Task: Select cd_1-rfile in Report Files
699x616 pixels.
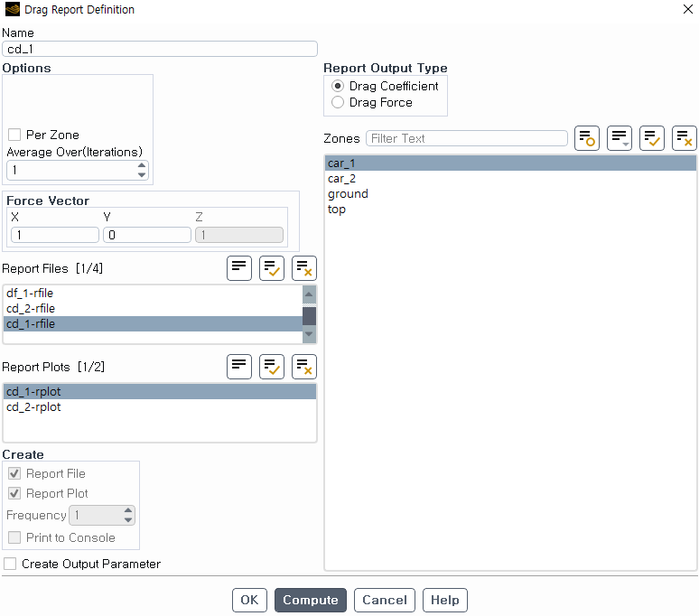Action: pyautogui.click(x=153, y=323)
